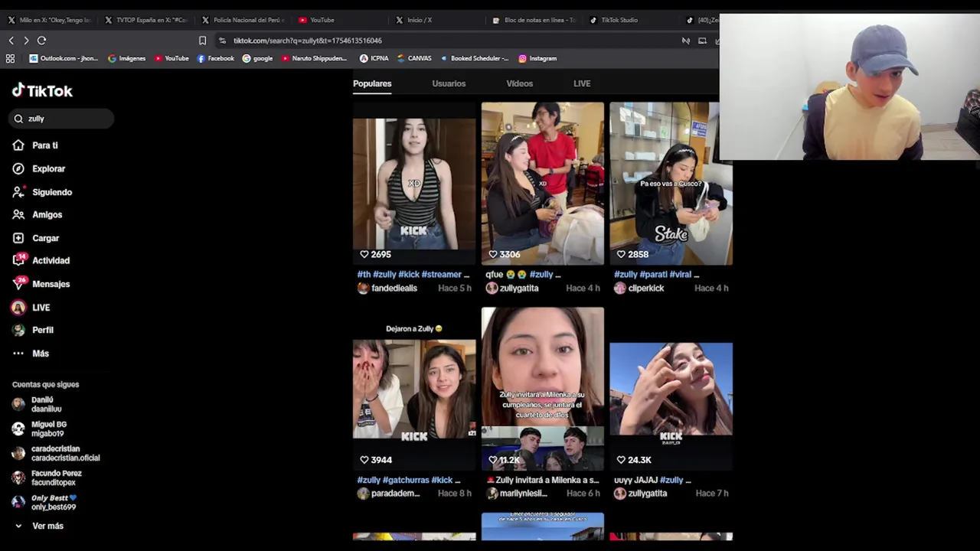Open the YouTube bookmark
Image resolution: width=980 pixels, height=551 pixels.
[171, 58]
